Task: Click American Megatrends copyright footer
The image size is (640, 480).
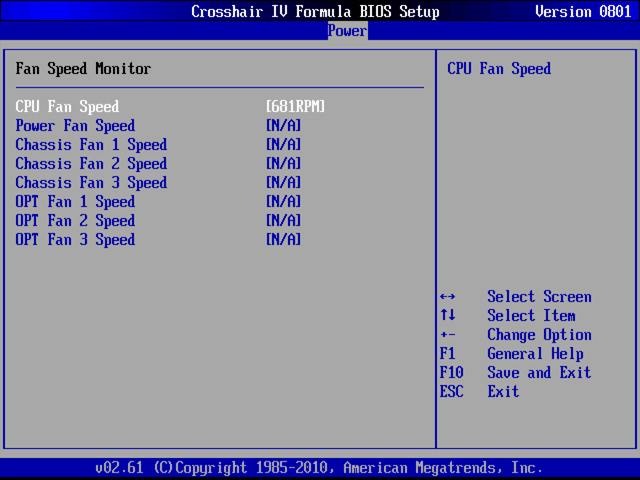Action: coord(319,468)
